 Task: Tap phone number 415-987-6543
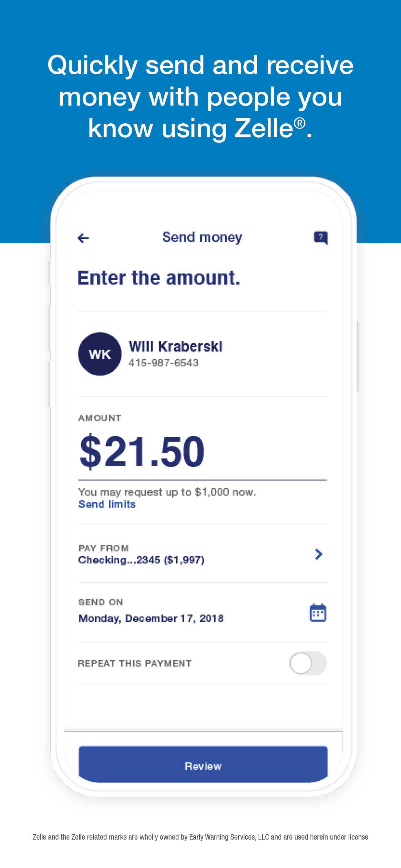point(164,363)
